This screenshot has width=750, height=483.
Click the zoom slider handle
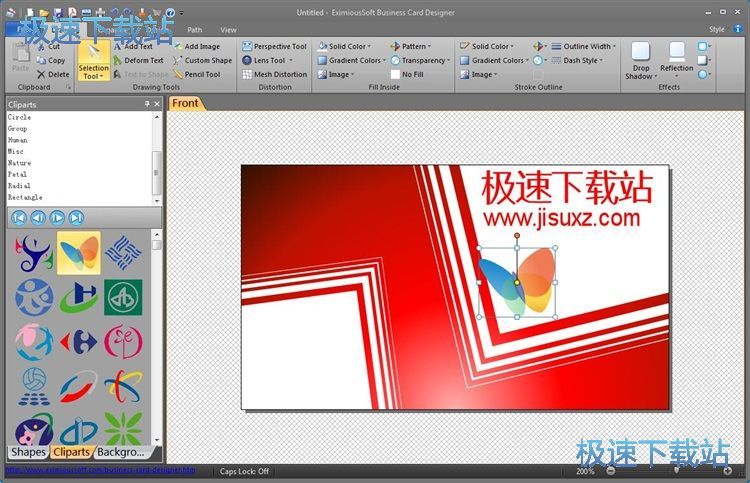click(x=676, y=471)
